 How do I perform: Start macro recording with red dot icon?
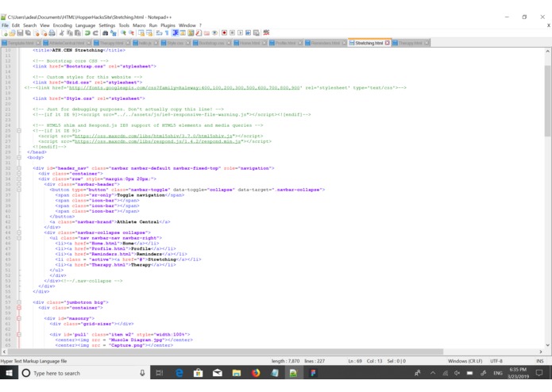pyautogui.click(x=224, y=33)
